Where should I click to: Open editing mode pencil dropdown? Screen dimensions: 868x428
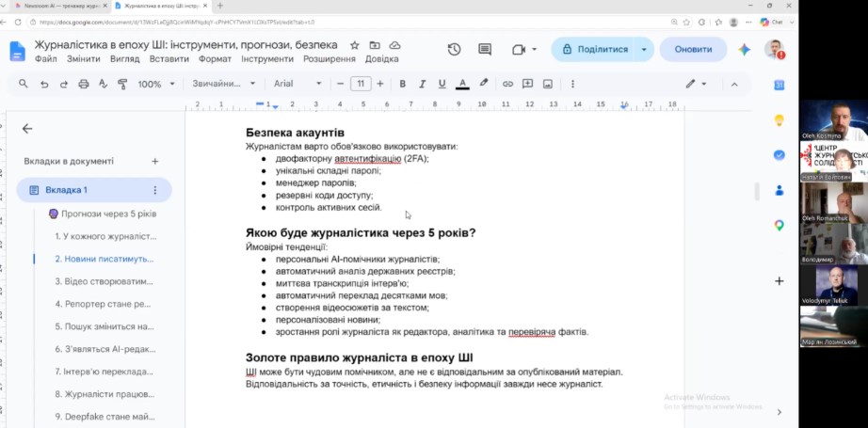(696, 84)
